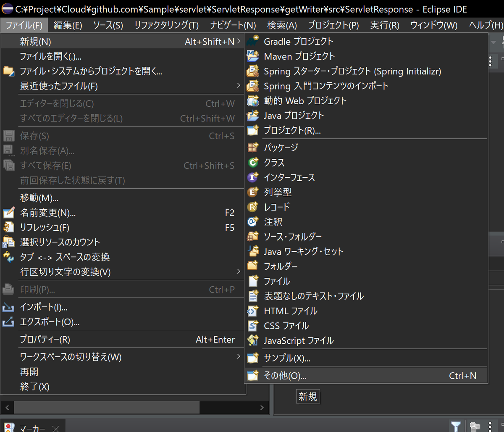
Task: Click the Maven project icon
Action: (253, 56)
